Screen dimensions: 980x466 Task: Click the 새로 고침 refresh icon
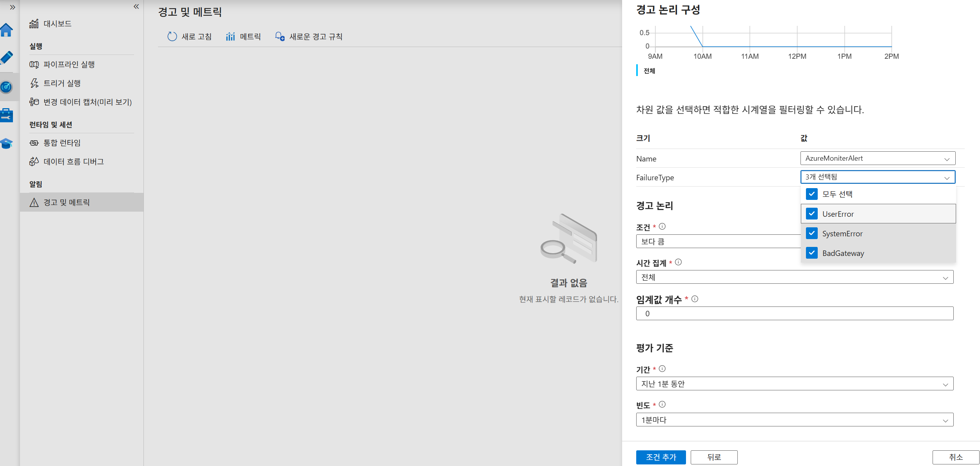coord(172,36)
